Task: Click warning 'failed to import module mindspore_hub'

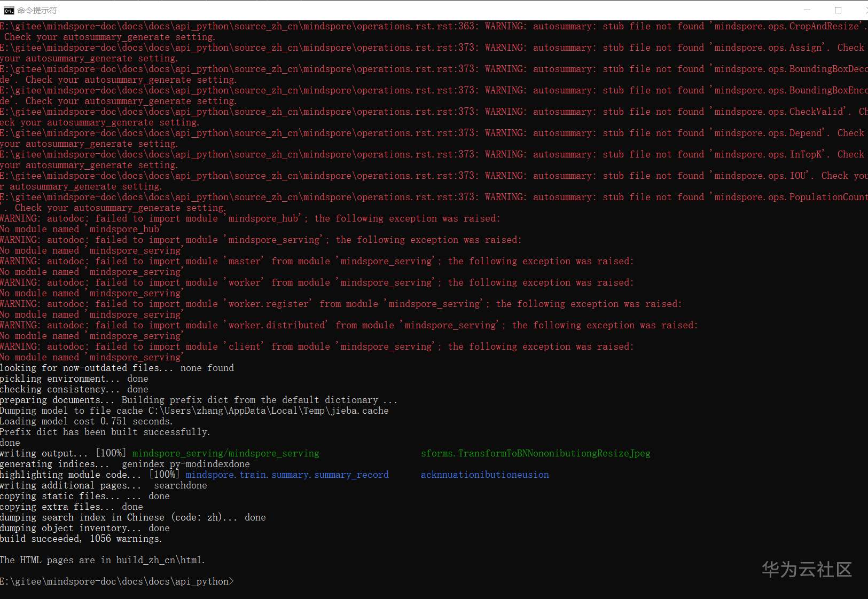Action: point(250,218)
